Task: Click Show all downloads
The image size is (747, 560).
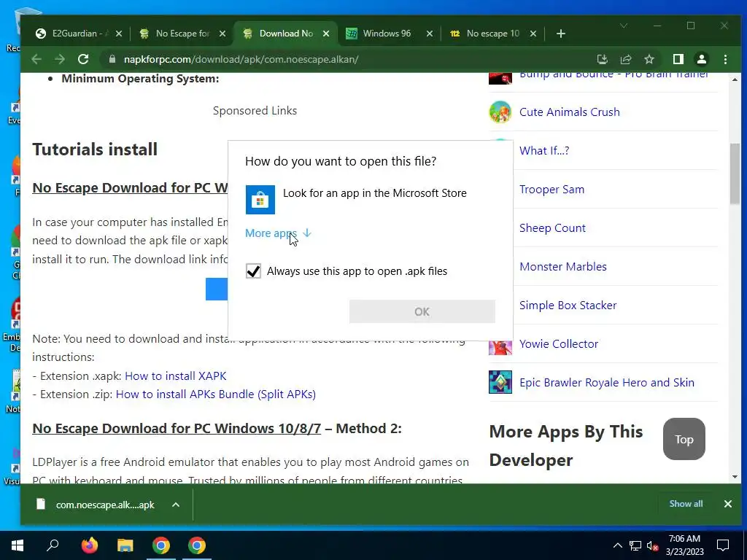Action: coord(686,504)
